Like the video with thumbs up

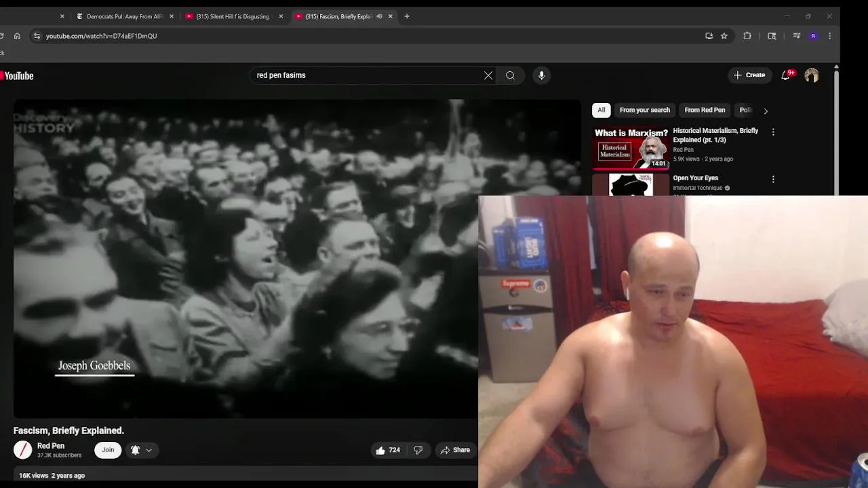point(388,450)
